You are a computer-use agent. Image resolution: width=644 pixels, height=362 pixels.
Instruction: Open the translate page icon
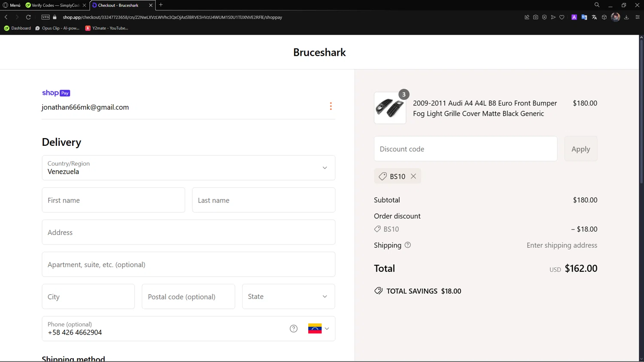[594, 17]
